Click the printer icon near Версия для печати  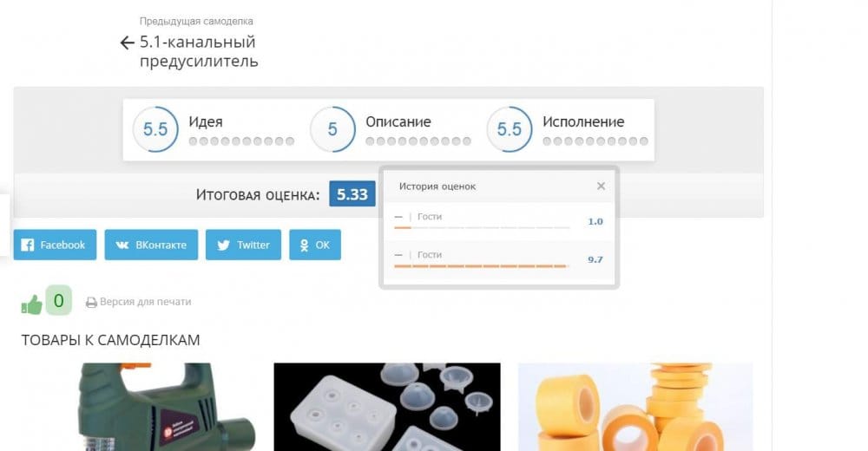(91, 302)
